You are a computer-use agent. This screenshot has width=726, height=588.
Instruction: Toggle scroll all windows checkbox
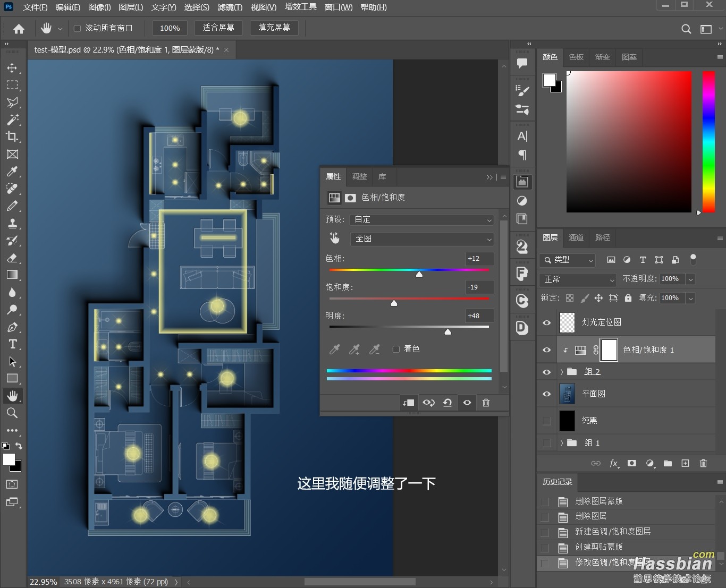pos(77,28)
